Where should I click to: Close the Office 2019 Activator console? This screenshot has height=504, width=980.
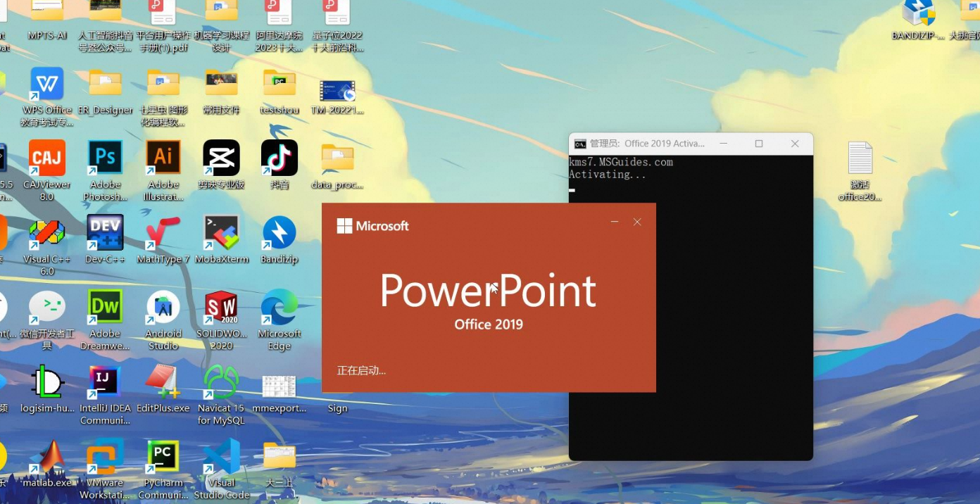[795, 144]
